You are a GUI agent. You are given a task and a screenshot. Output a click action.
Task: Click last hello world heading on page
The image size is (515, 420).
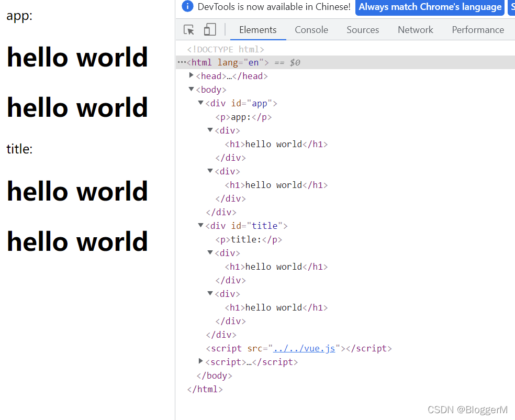pos(77,241)
